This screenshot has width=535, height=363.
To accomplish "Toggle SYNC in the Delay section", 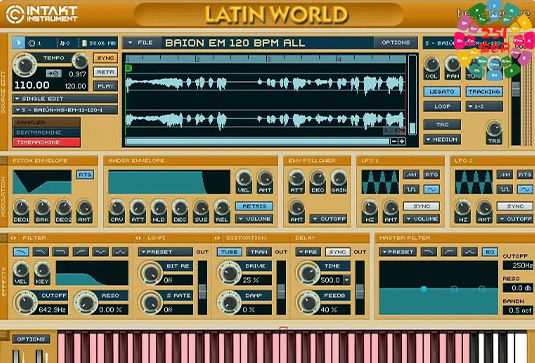I will pos(337,252).
